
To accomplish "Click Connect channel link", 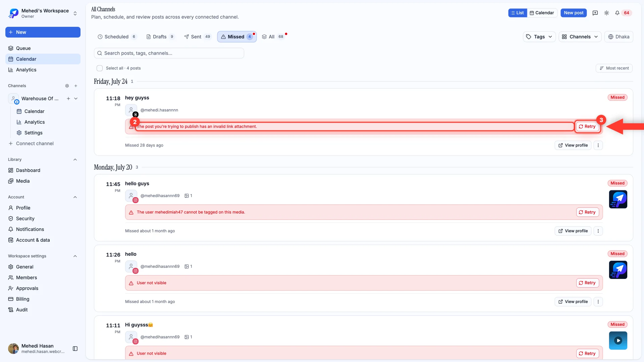I will pos(31,143).
